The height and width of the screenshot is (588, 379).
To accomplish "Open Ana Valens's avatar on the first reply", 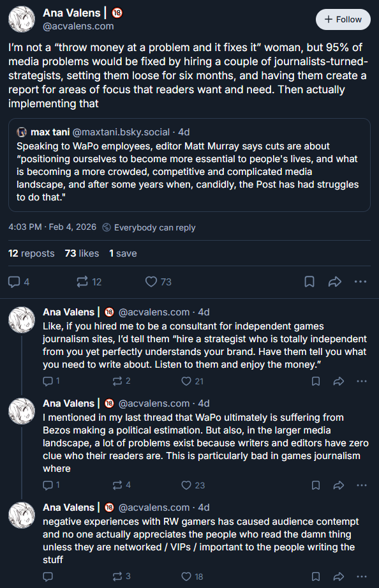I will [22, 320].
